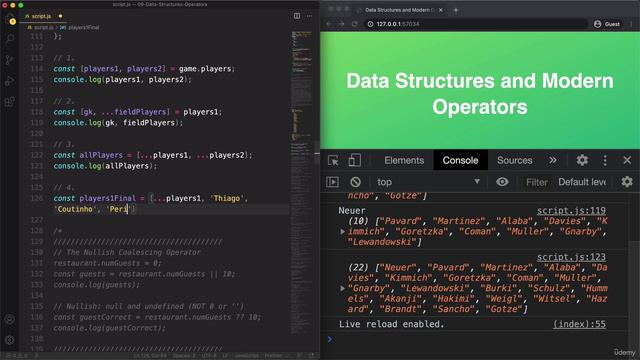Click the console prompt input line
Image resolution: width=640 pixels, height=360 pixels.
[478, 339]
